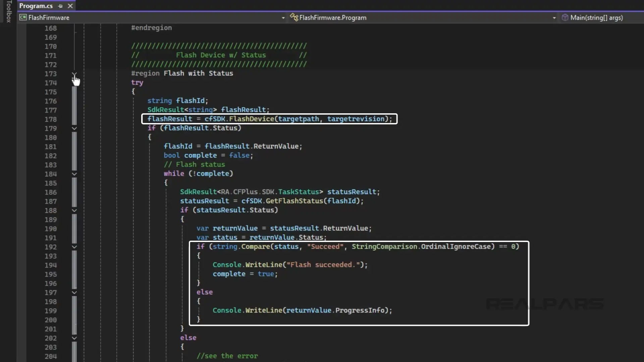Click the 'else' keyword on line 197
Screen dimensions: 644x362
coord(205,292)
